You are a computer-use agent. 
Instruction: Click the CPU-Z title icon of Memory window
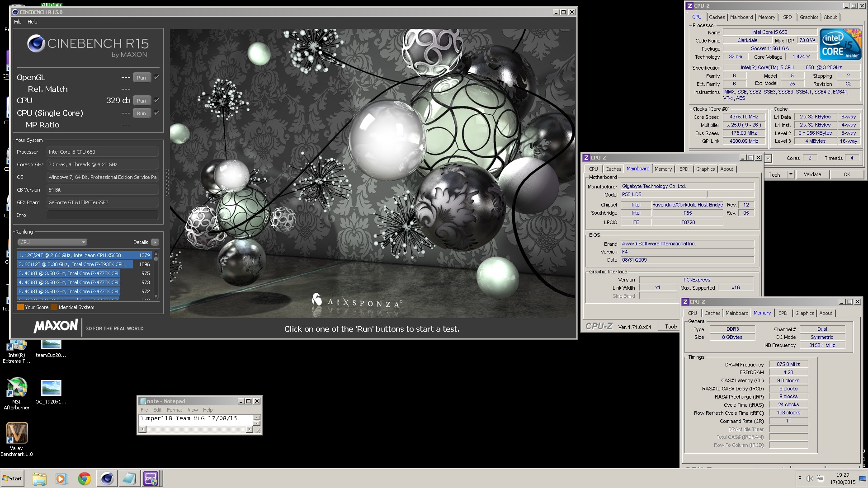[x=685, y=302]
